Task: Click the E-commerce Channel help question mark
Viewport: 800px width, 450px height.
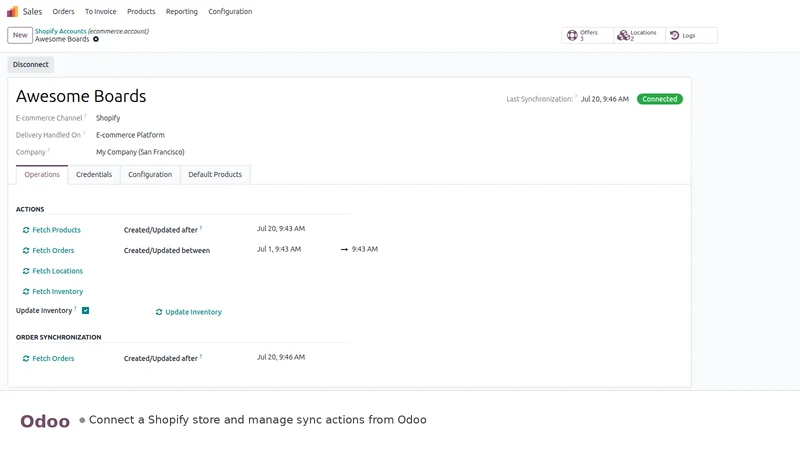Action: 85,116
